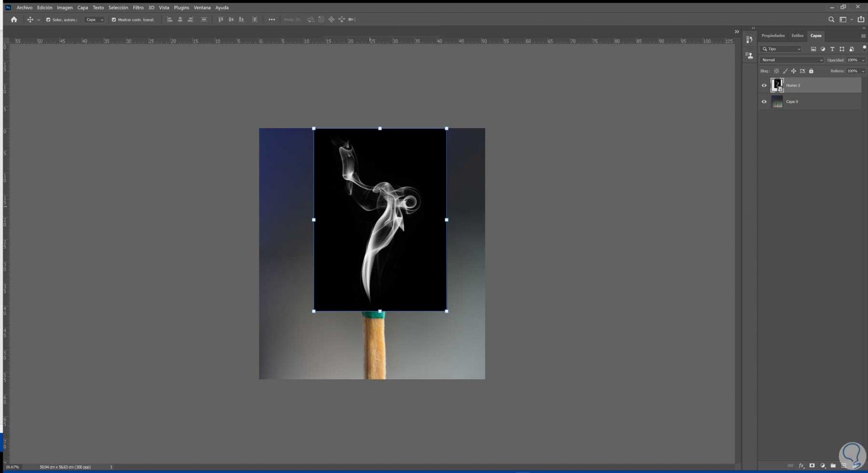
Task: Open the layer filter Tipo dropdown
Action: pos(781,49)
